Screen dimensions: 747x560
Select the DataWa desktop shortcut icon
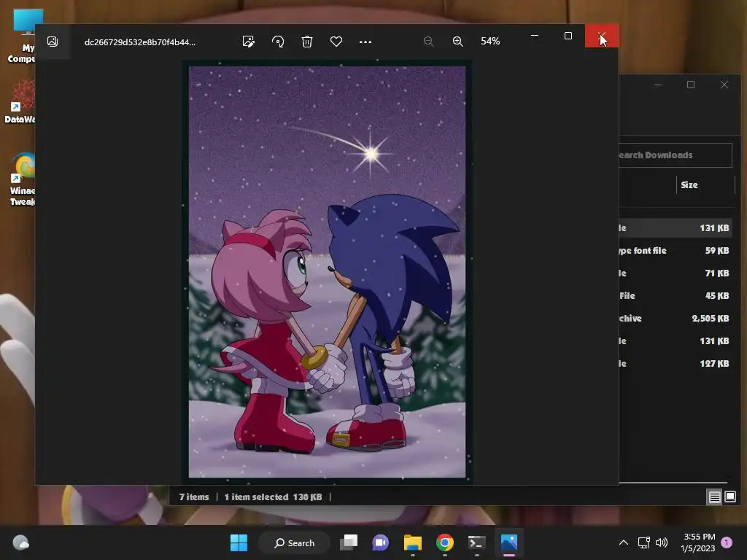point(20,101)
